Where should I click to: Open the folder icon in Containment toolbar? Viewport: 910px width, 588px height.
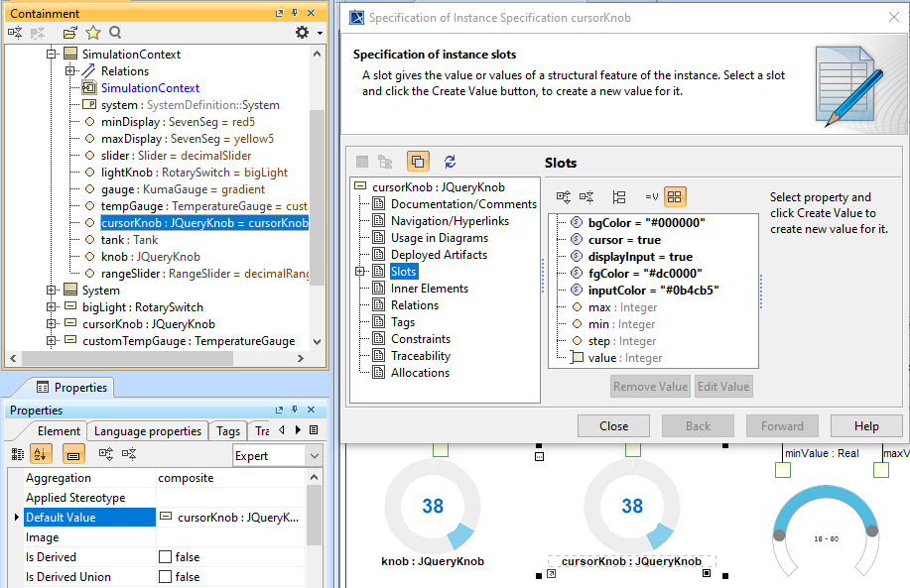coord(70,33)
